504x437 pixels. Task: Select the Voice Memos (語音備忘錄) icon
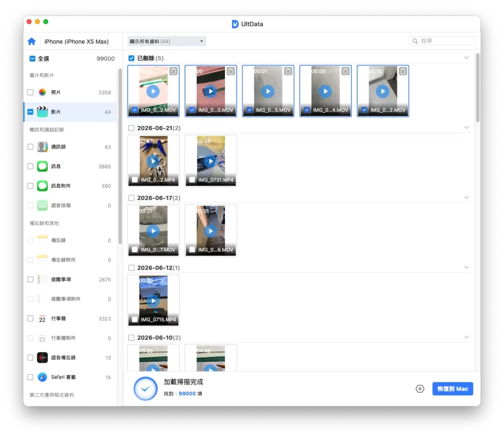42,358
